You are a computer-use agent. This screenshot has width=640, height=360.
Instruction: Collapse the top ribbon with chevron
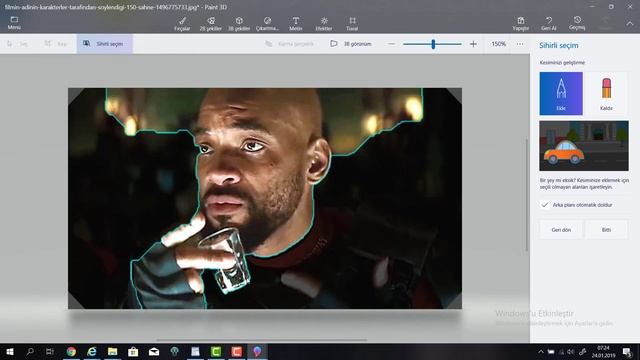pyautogui.click(x=630, y=24)
